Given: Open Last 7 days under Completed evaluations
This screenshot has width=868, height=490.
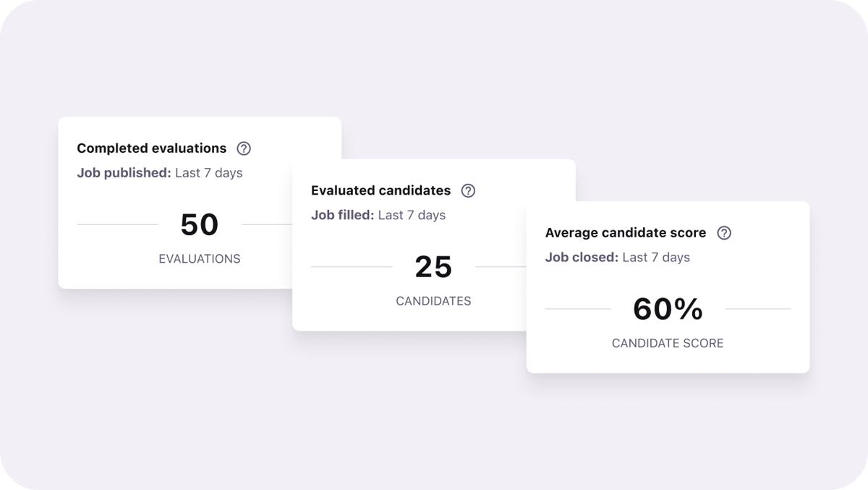Looking at the screenshot, I should coord(209,173).
